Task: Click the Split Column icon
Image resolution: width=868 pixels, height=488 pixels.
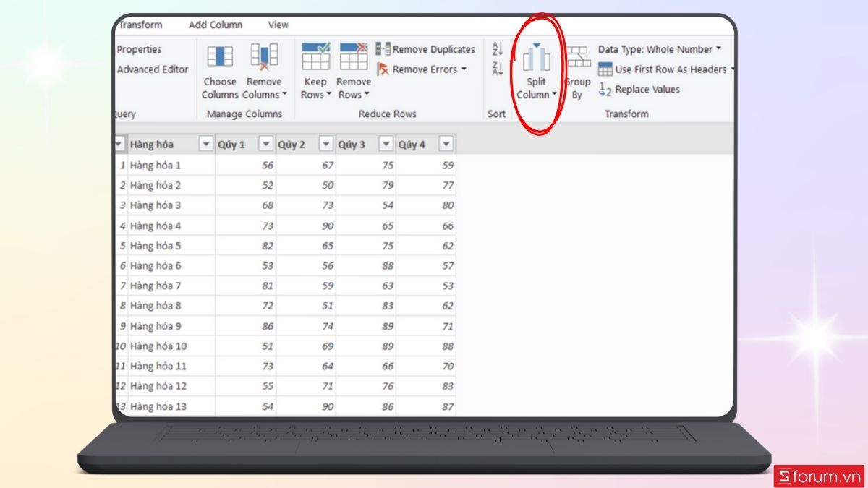Action: click(536, 59)
